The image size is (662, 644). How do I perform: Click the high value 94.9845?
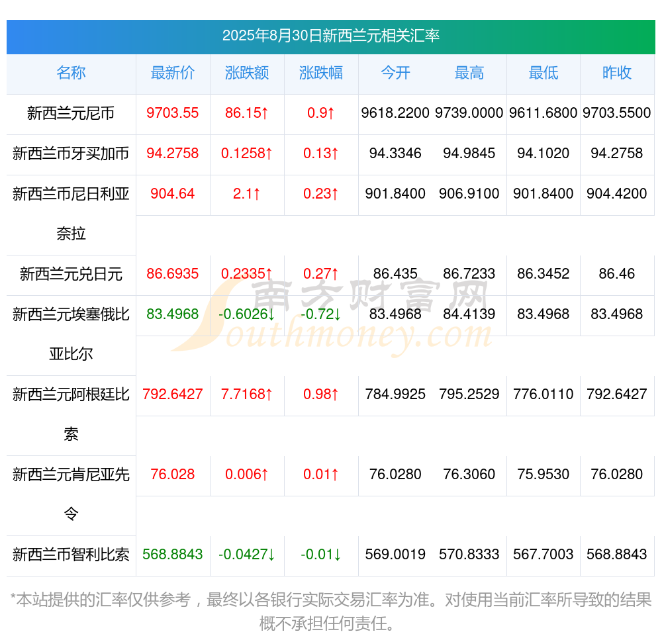[469, 153]
